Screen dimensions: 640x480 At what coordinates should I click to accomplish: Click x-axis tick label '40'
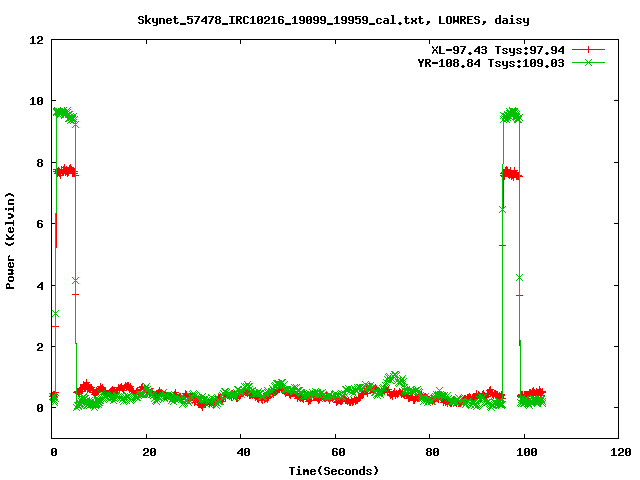point(243,452)
